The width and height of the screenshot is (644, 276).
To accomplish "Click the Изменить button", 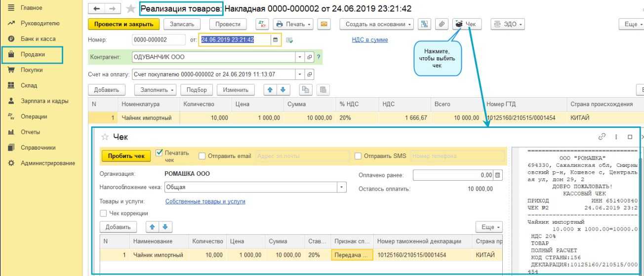I will click(x=236, y=89).
